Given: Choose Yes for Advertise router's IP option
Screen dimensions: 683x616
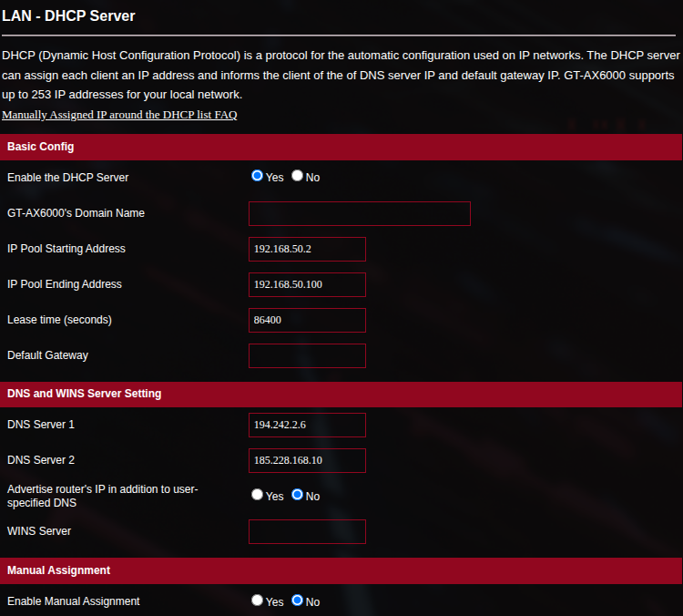Looking at the screenshot, I should 258,496.
